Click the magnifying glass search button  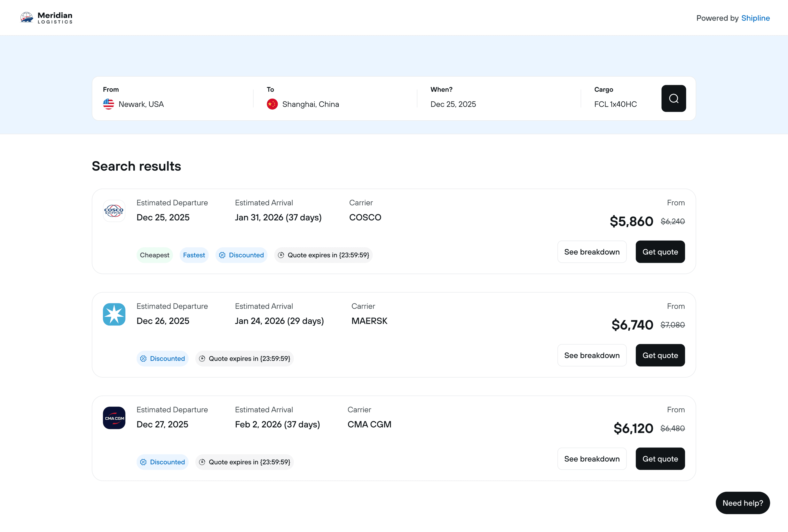pyautogui.click(x=673, y=98)
